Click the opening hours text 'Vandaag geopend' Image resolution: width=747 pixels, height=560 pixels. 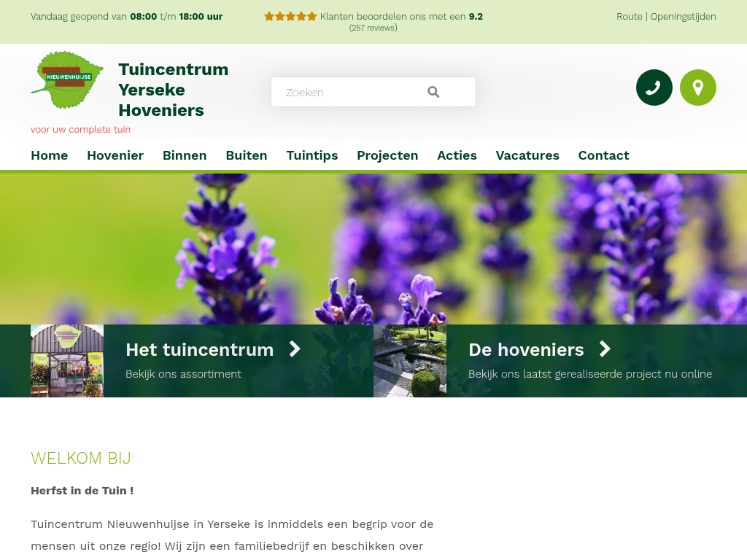click(126, 17)
